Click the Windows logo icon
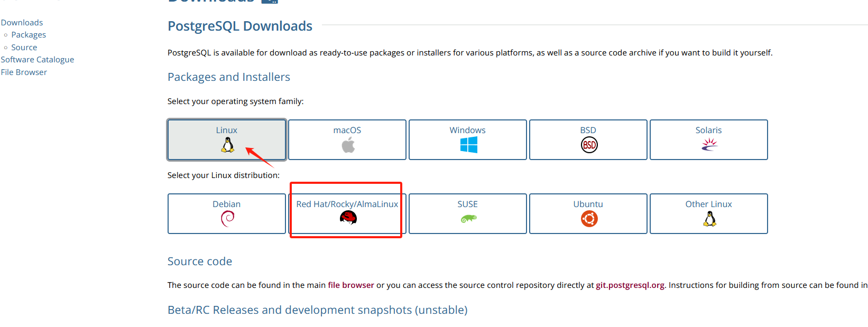Image resolution: width=868 pixels, height=327 pixels. tap(468, 145)
